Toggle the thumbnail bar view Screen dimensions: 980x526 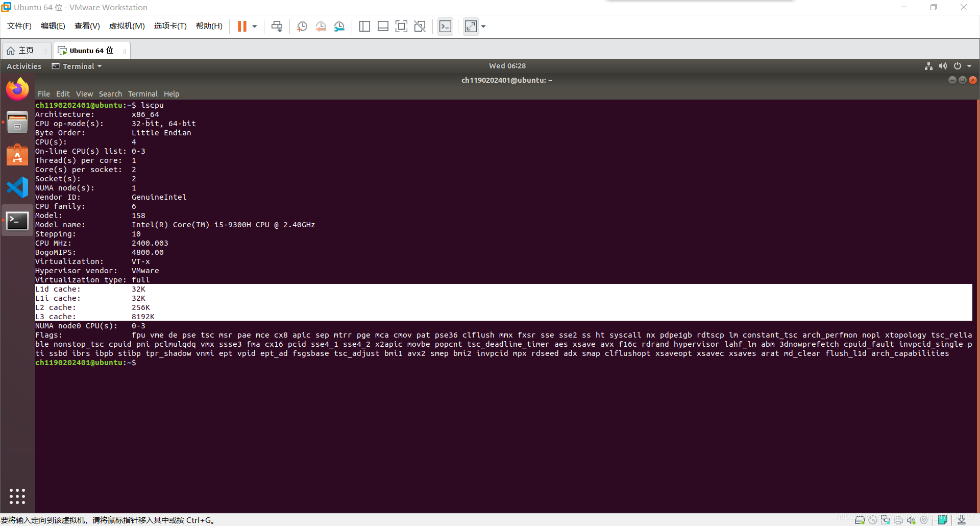click(x=383, y=27)
